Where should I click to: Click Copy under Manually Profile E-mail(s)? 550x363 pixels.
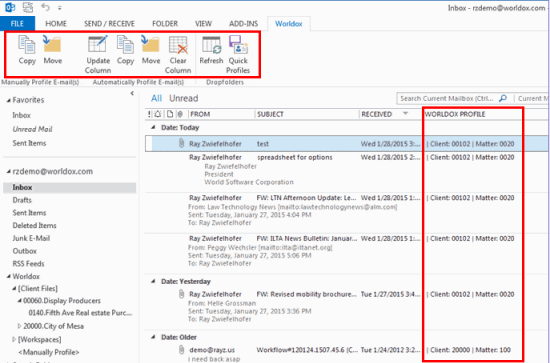point(27,50)
